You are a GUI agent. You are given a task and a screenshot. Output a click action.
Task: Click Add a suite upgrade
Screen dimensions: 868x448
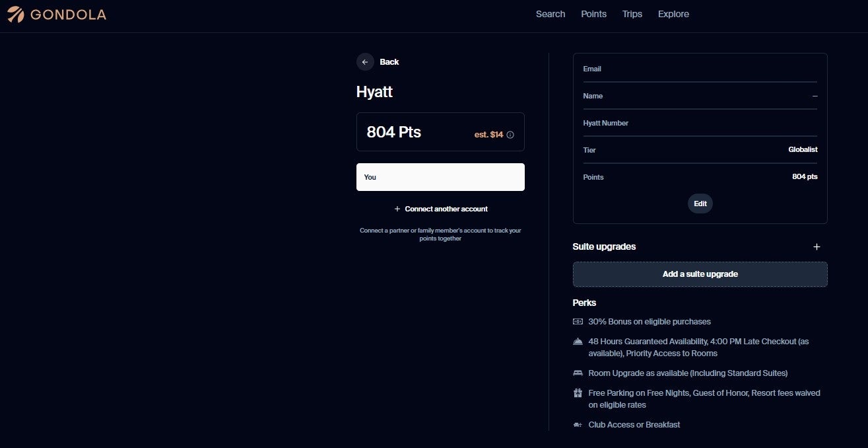click(700, 274)
